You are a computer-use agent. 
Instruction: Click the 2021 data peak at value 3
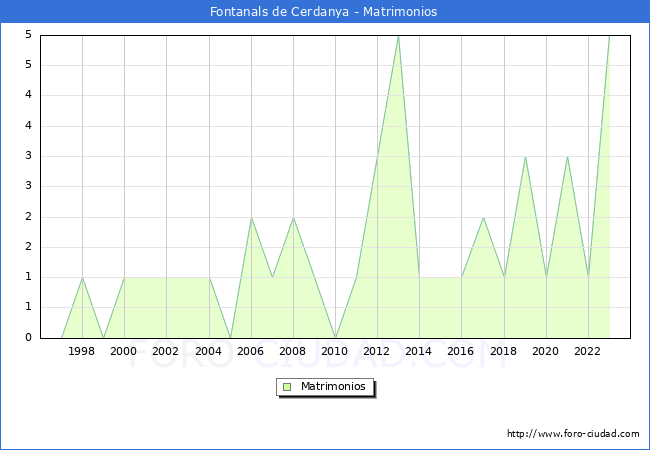click(x=567, y=157)
